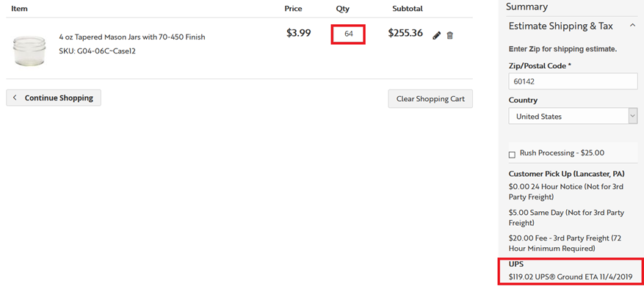This screenshot has height=286, width=644.
Task: Enable Rush Processing checkbox
Action: (x=512, y=155)
